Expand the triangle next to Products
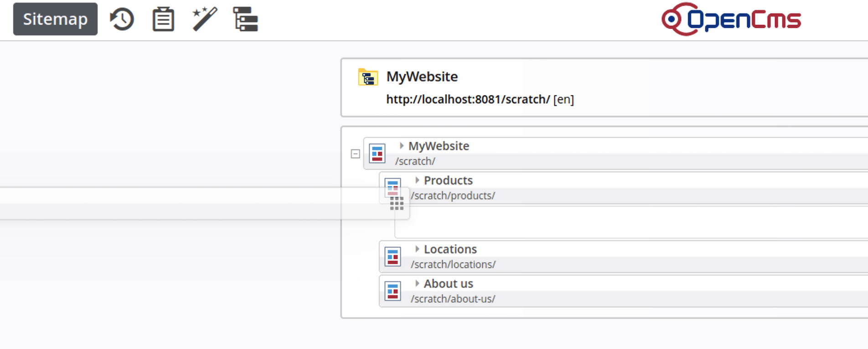Viewport: 868px width, 349px height. 417,180
